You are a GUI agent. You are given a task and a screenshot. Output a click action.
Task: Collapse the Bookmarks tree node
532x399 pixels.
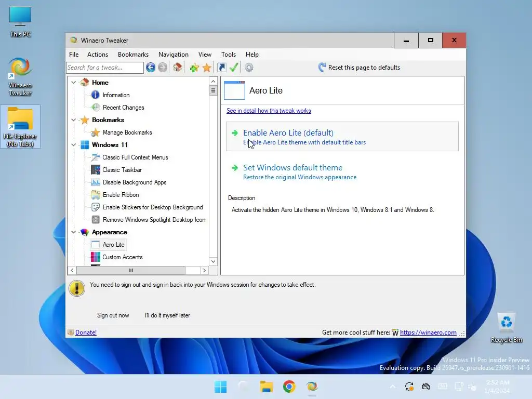coord(74,120)
